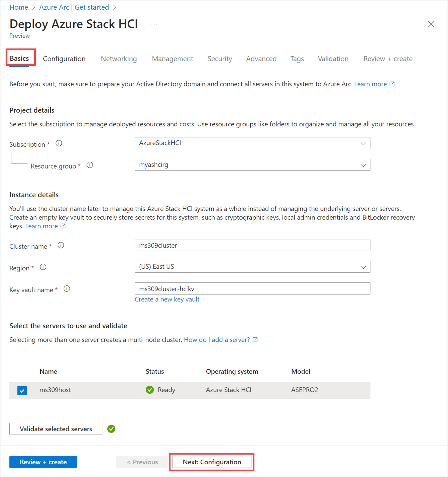This screenshot has height=477, width=448.
Task: Click the Resource group info icon
Action: pyautogui.click(x=90, y=165)
